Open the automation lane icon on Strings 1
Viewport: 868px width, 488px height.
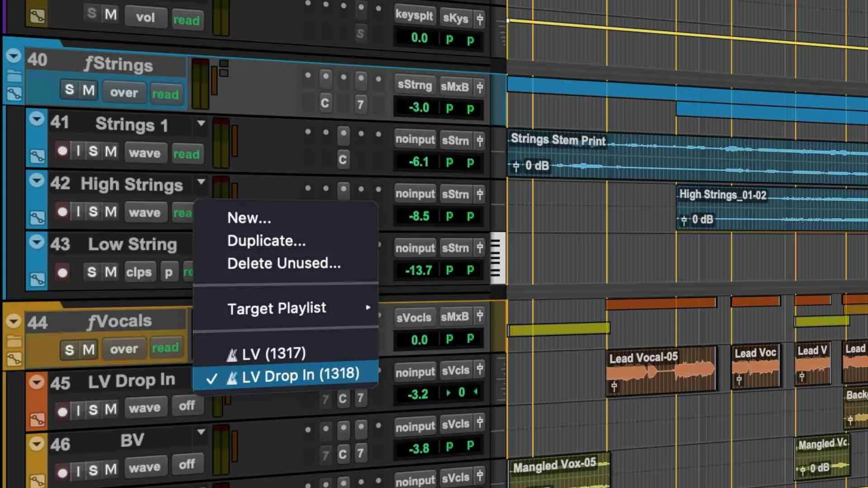click(37, 157)
